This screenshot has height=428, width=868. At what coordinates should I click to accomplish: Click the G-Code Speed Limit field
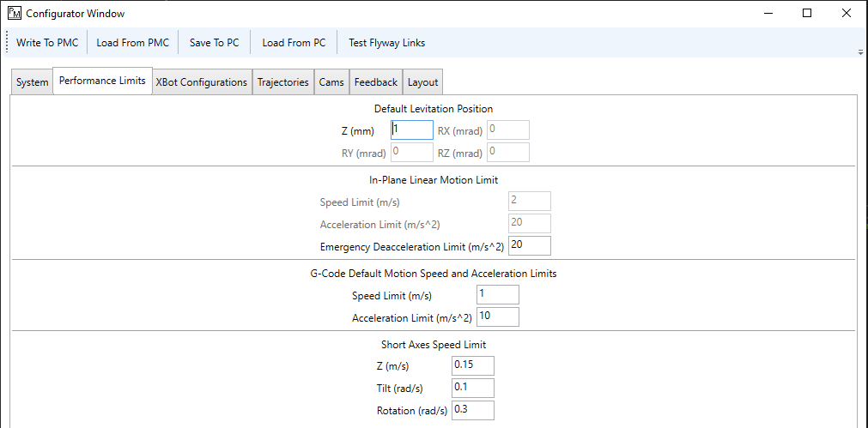[x=498, y=294]
